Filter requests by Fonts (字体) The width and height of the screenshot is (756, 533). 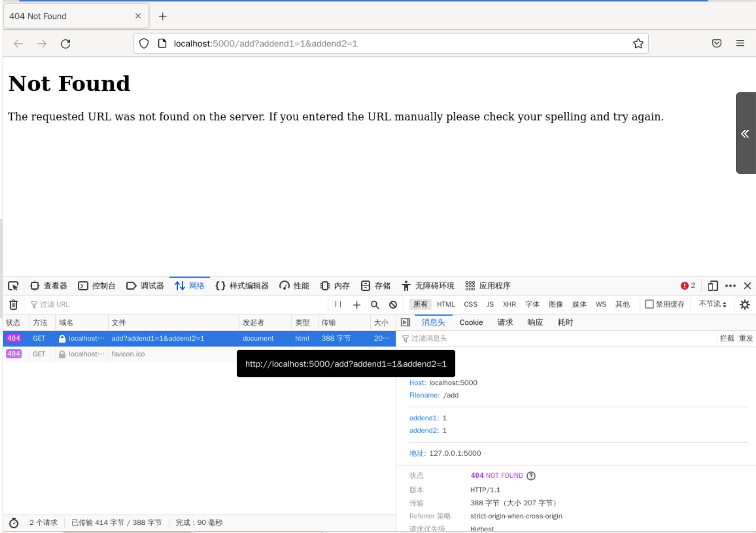click(x=532, y=305)
